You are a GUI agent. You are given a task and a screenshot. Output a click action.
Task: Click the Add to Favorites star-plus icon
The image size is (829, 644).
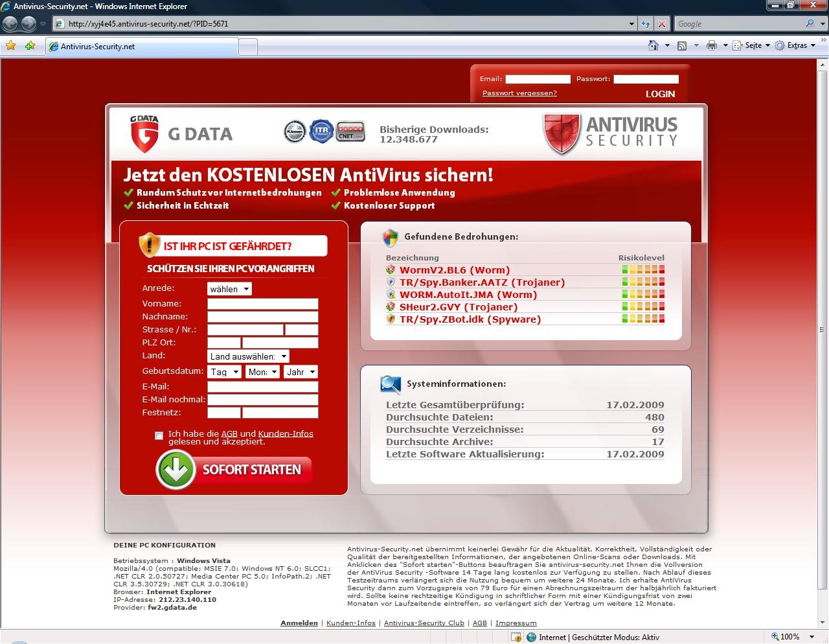click(30, 46)
